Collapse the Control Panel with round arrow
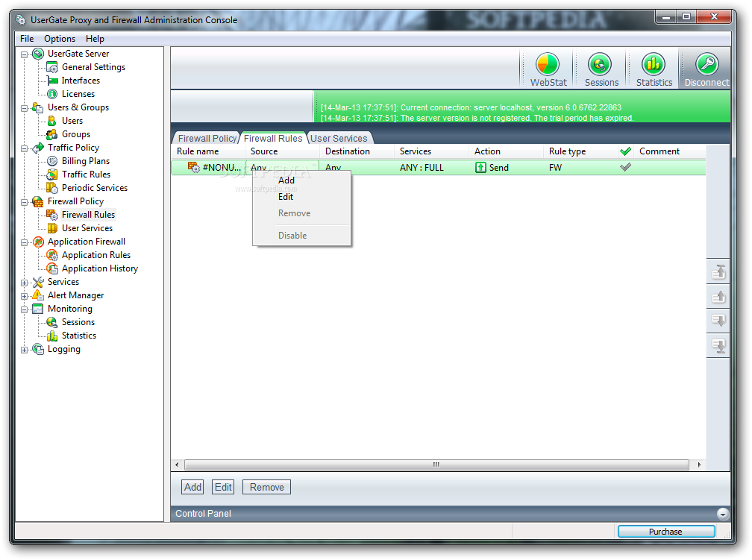Viewport: 752px width, 560px height. (723, 514)
